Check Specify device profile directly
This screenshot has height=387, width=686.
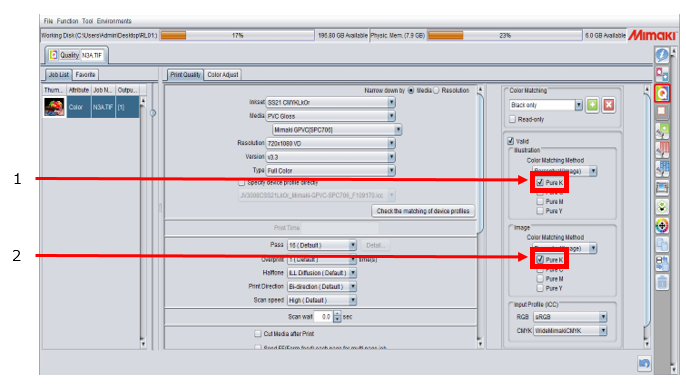(x=242, y=183)
